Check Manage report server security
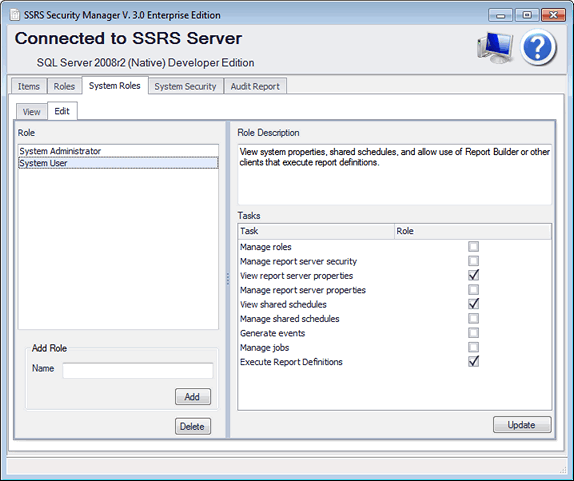The width and height of the screenshot is (574, 481). [473, 261]
